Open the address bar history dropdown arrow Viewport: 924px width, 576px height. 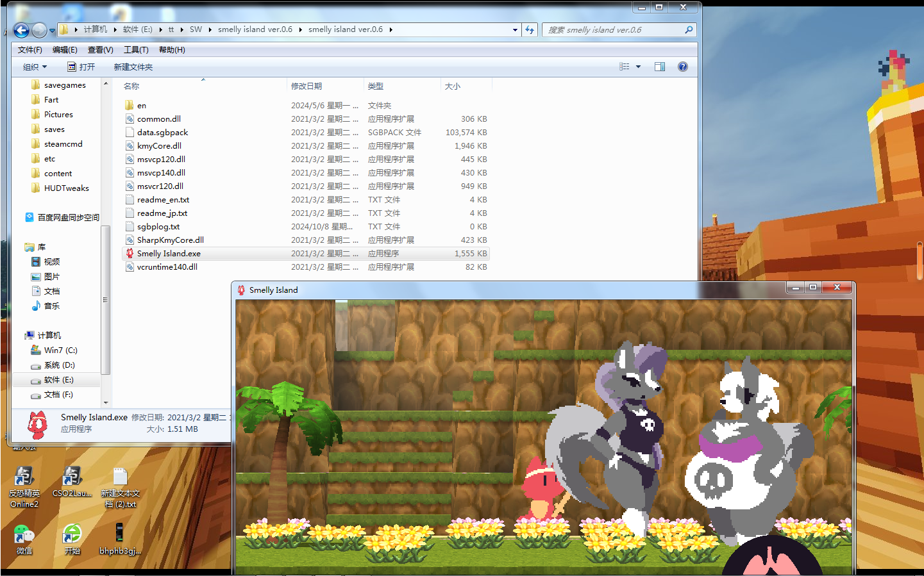coord(514,29)
